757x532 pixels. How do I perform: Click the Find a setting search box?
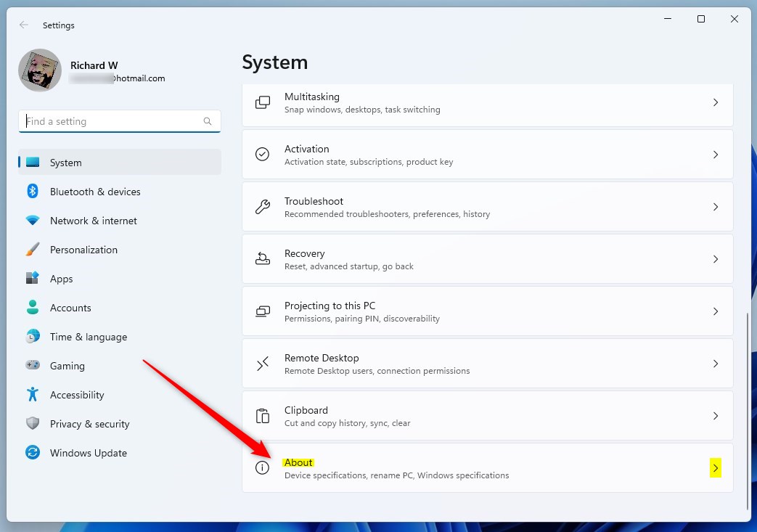coord(112,121)
